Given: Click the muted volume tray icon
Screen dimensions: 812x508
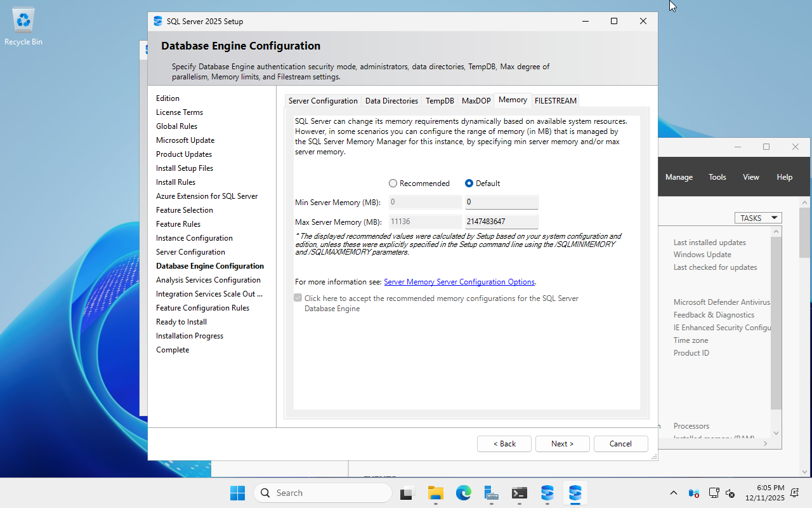Looking at the screenshot, I should (x=730, y=493).
